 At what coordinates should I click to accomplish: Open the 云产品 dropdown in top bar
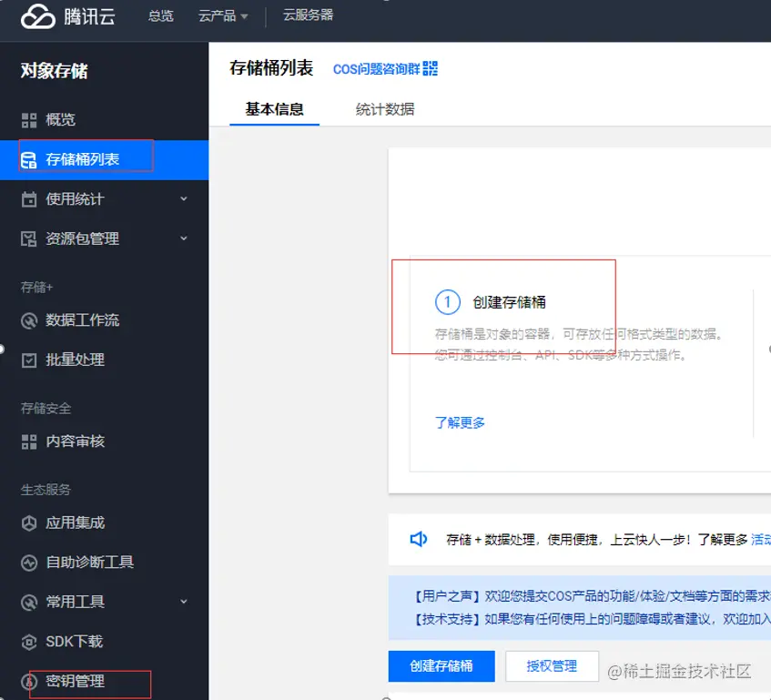point(223,16)
